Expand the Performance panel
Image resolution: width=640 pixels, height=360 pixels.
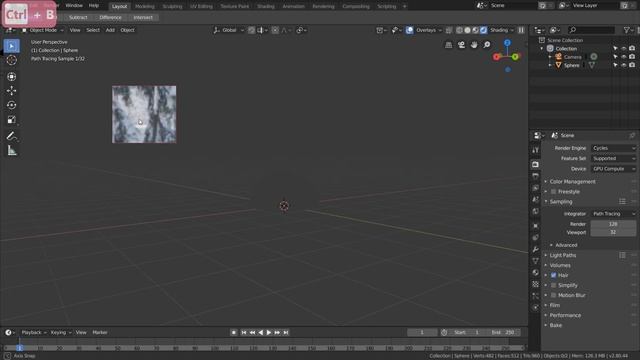pos(565,315)
